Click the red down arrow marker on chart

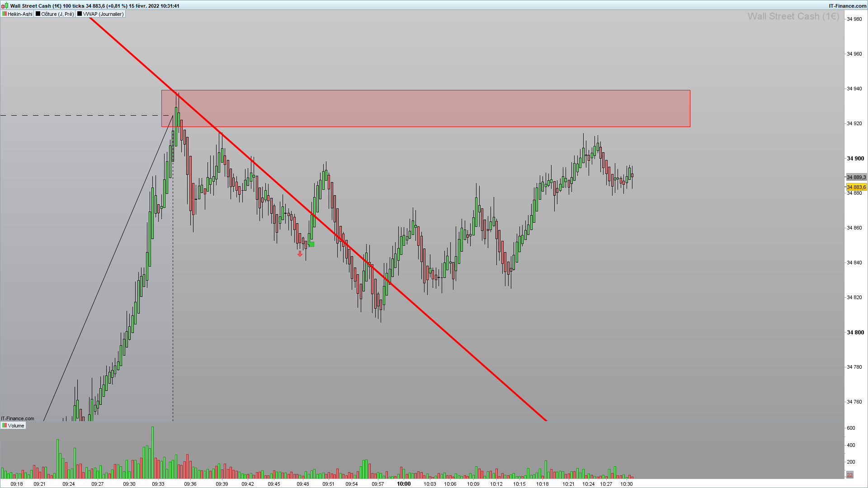coord(300,254)
